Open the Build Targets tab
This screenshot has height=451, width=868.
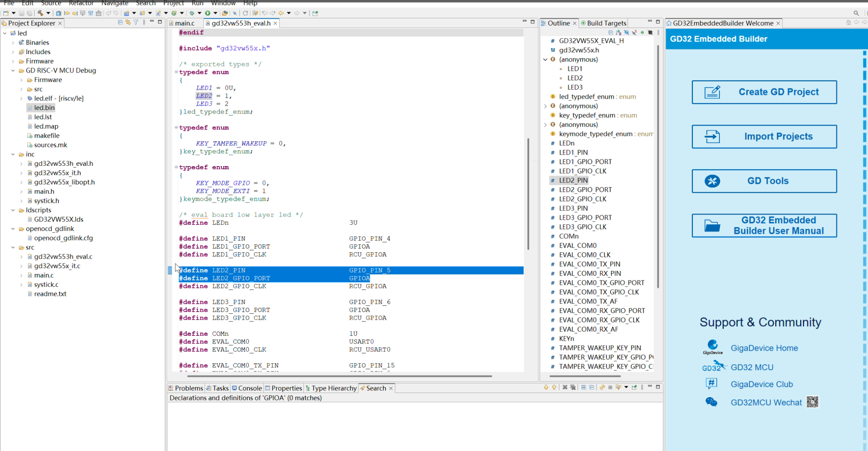click(604, 23)
